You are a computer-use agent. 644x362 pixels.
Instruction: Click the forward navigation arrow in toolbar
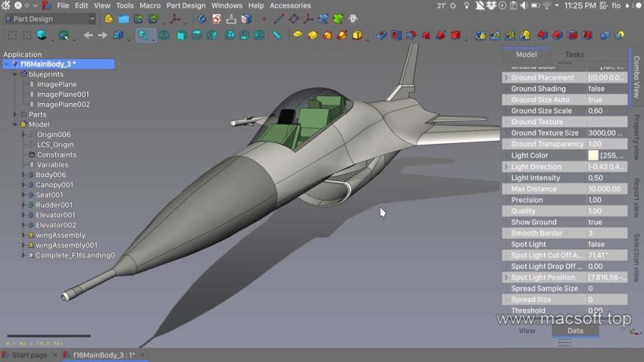(103, 35)
